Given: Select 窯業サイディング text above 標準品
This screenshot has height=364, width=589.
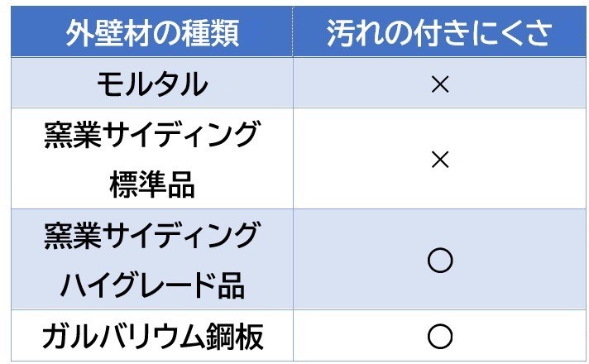Looking at the screenshot, I should (x=153, y=135).
